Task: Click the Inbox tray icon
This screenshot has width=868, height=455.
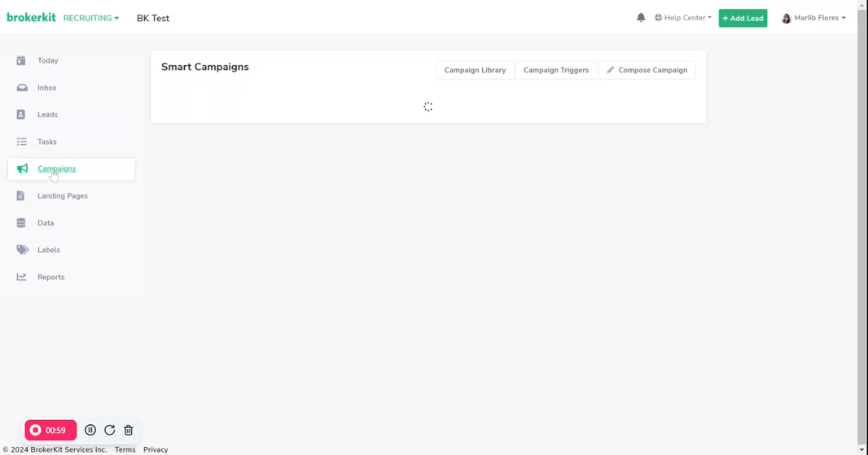Action: 22,88
